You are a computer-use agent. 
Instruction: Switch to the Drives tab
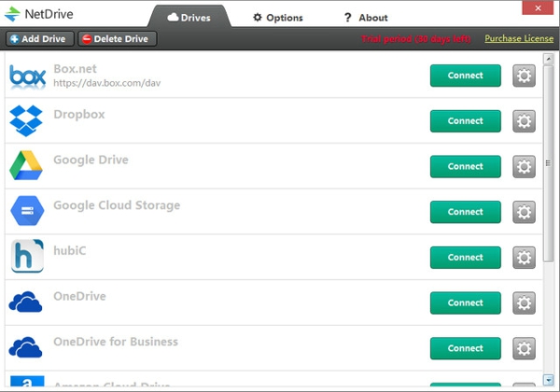point(189,18)
